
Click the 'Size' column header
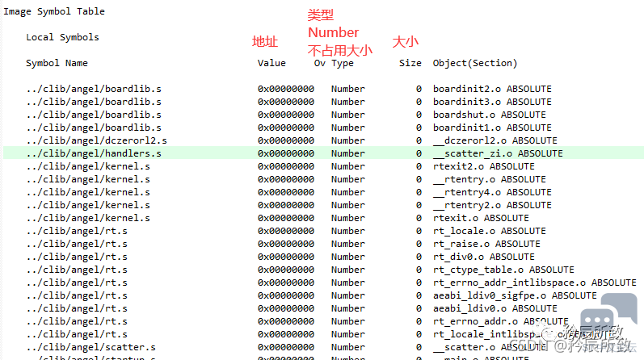coord(410,63)
